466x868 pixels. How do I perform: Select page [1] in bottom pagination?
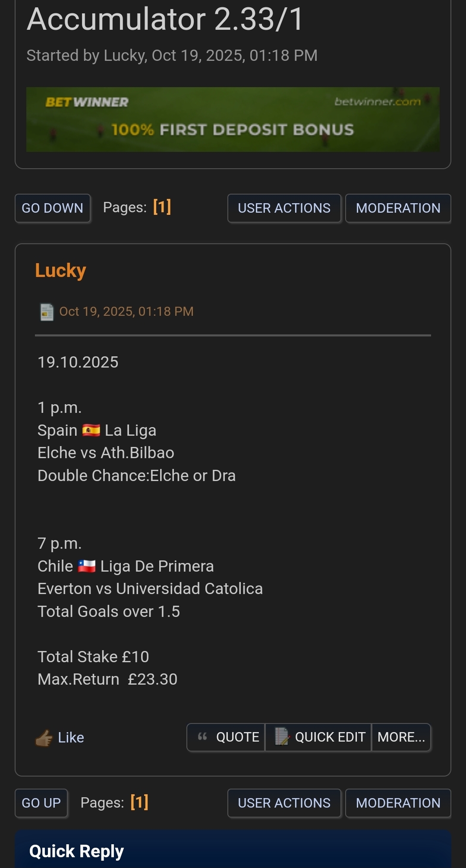point(139,802)
